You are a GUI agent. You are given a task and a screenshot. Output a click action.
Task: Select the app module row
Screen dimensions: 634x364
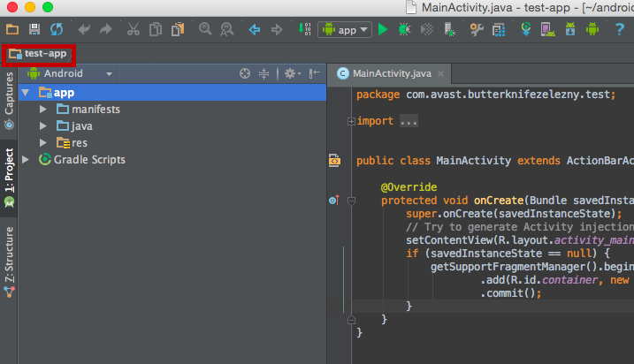tap(172, 93)
